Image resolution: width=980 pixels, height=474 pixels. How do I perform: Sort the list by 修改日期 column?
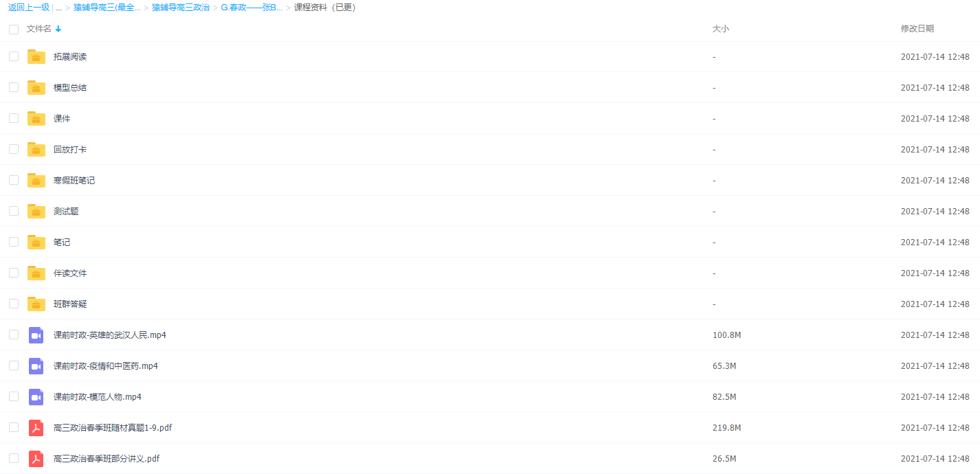point(917,29)
